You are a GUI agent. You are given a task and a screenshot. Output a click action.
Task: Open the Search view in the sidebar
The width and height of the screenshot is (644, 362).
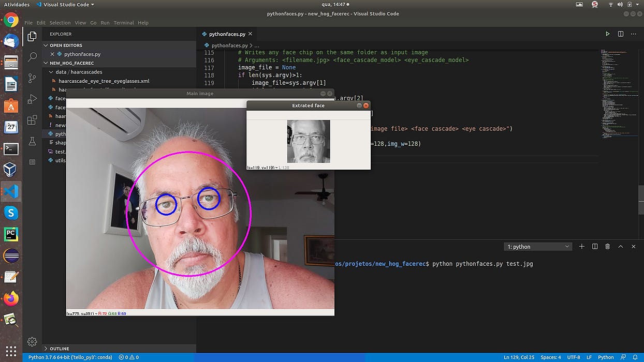point(32,56)
